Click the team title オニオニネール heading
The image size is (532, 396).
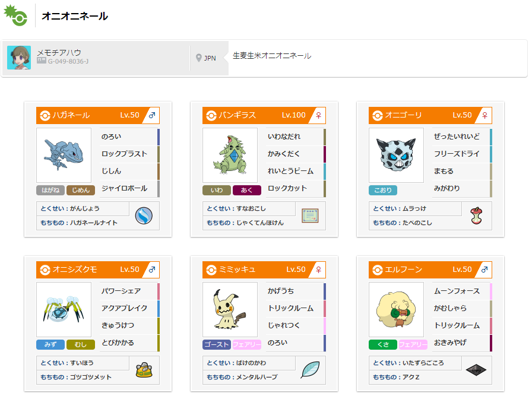[75, 16]
